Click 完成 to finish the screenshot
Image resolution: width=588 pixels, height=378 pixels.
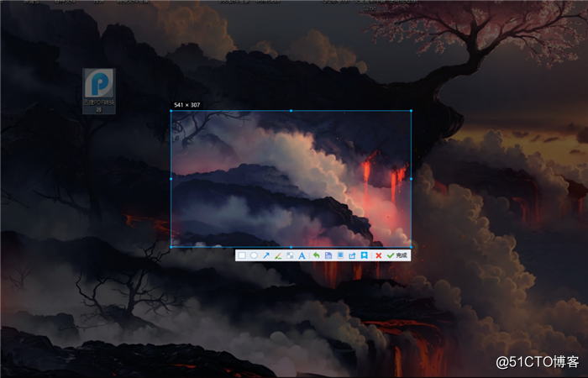(x=397, y=255)
